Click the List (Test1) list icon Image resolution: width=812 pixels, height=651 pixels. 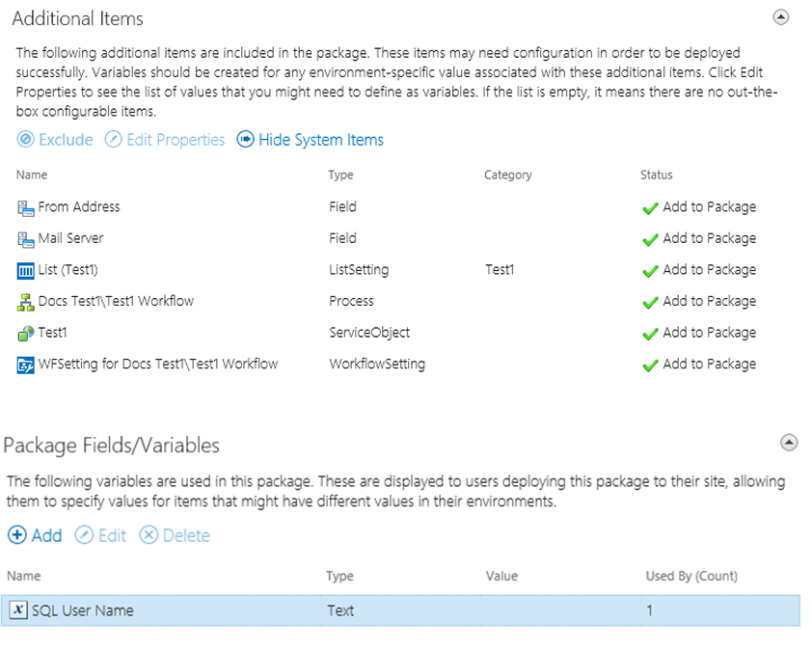click(26, 270)
